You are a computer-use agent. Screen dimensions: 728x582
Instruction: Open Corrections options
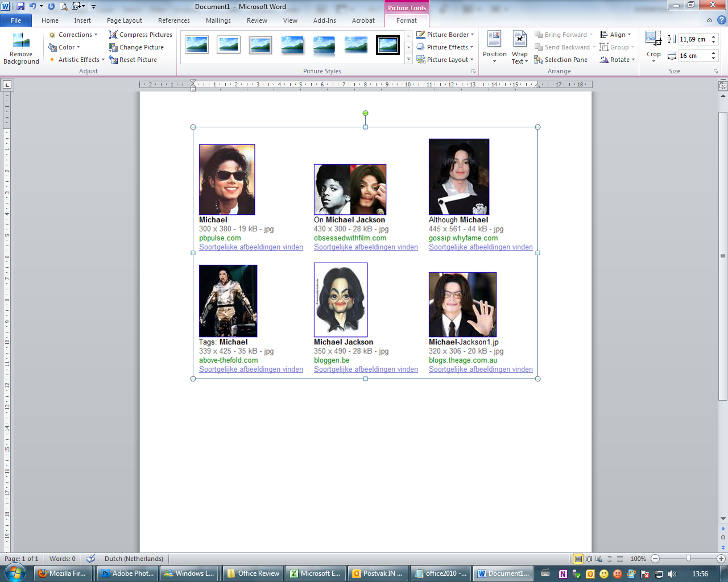73,35
